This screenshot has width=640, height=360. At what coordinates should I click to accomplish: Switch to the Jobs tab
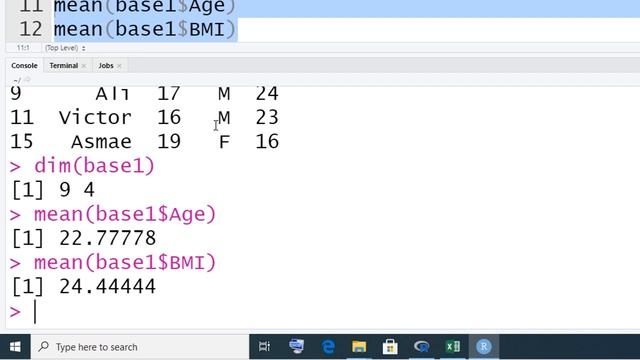[106, 65]
